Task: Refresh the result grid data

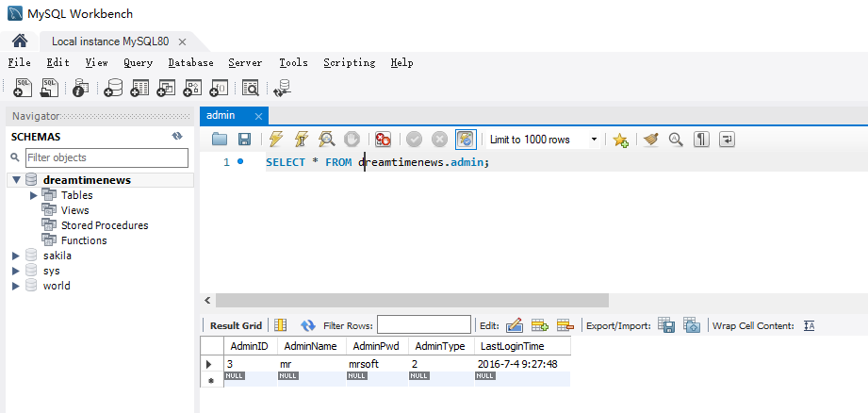Action: click(x=308, y=325)
